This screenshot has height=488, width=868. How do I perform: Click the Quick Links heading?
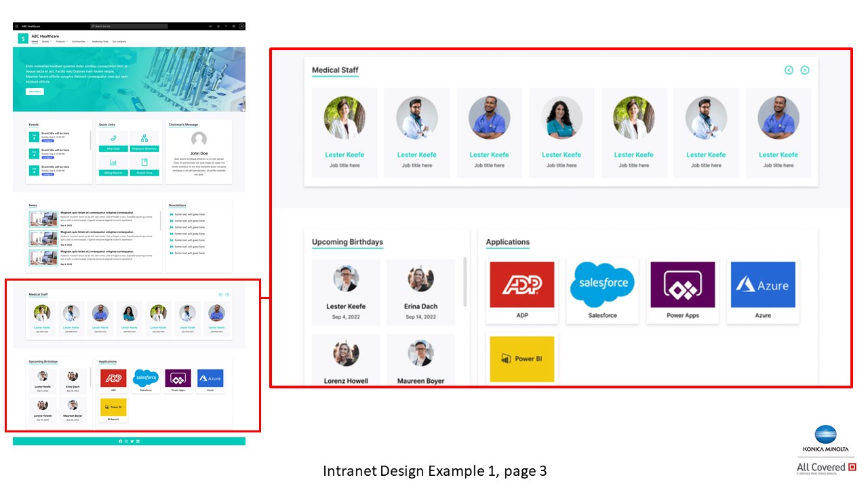point(107,125)
